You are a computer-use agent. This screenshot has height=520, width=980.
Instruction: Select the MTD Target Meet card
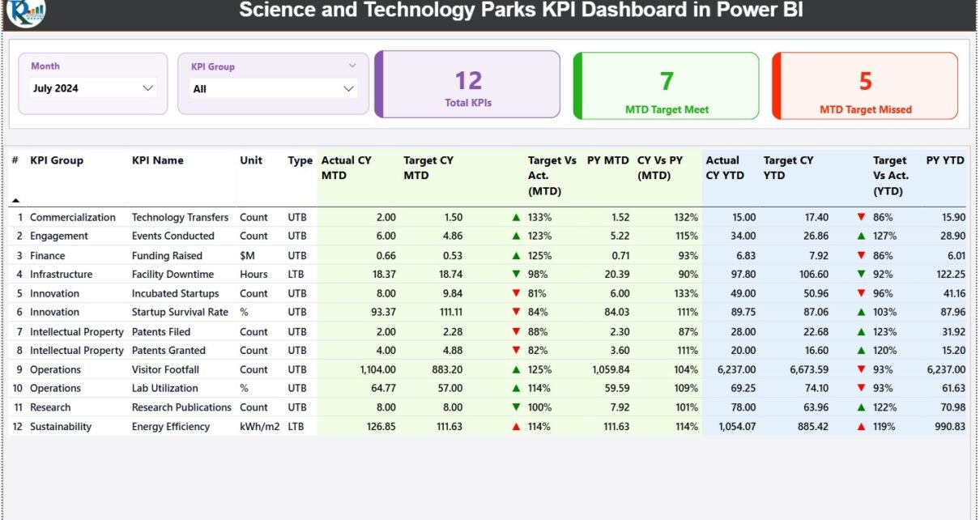(x=667, y=85)
